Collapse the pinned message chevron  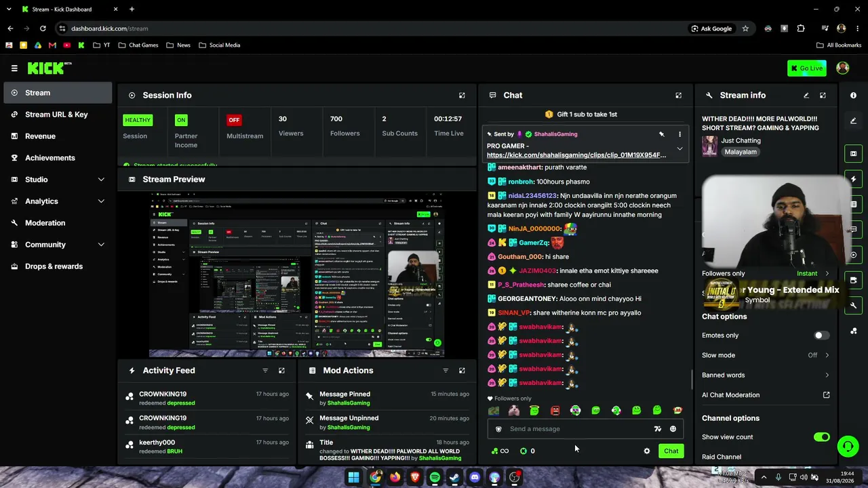679,149
